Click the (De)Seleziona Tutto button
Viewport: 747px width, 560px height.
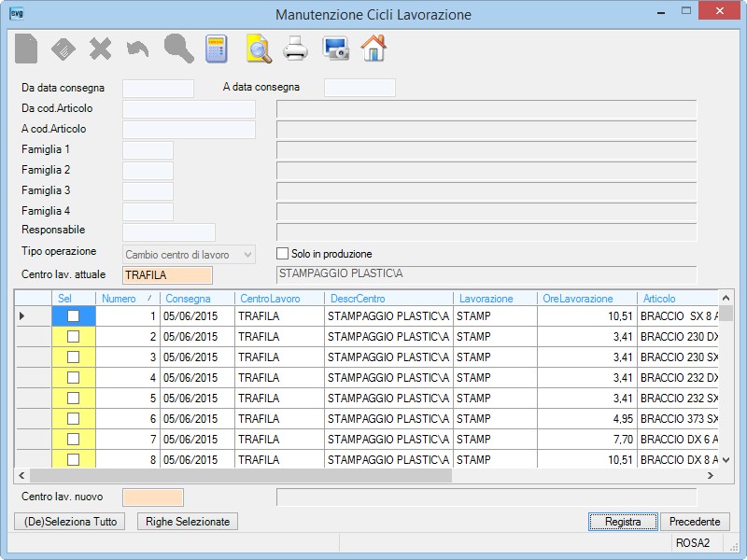[x=70, y=522]
